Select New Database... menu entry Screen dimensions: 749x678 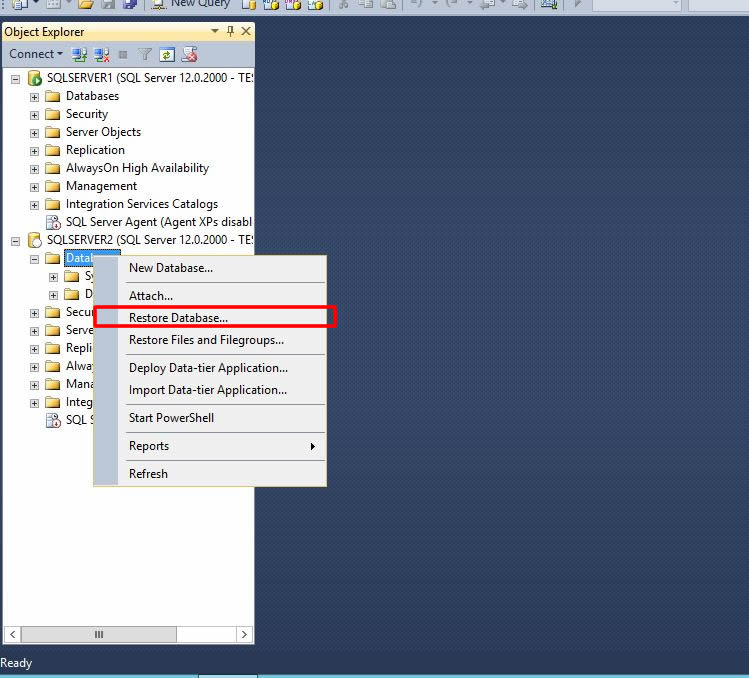pyautogui.click(x=171, y=268)
